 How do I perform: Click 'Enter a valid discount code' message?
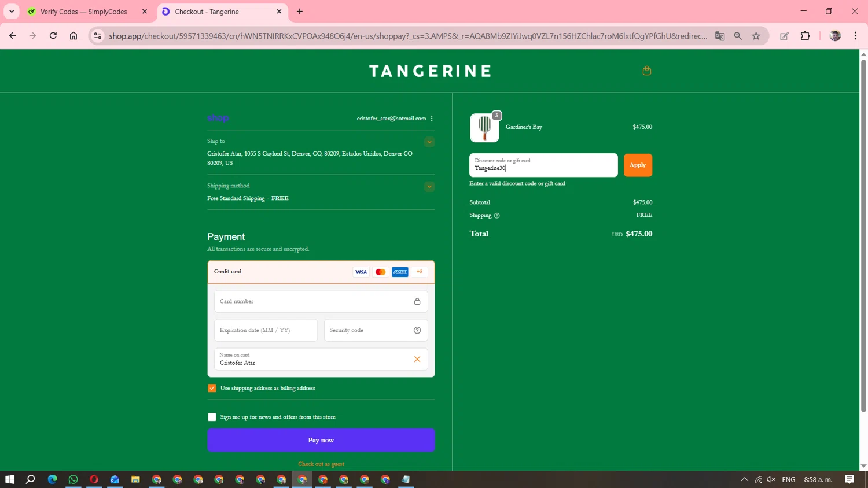point(517,183)
